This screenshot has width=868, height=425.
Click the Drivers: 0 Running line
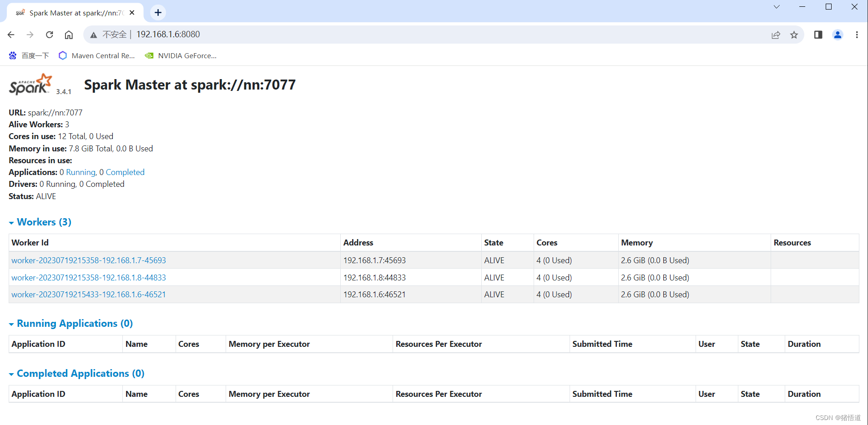[66, 184]
